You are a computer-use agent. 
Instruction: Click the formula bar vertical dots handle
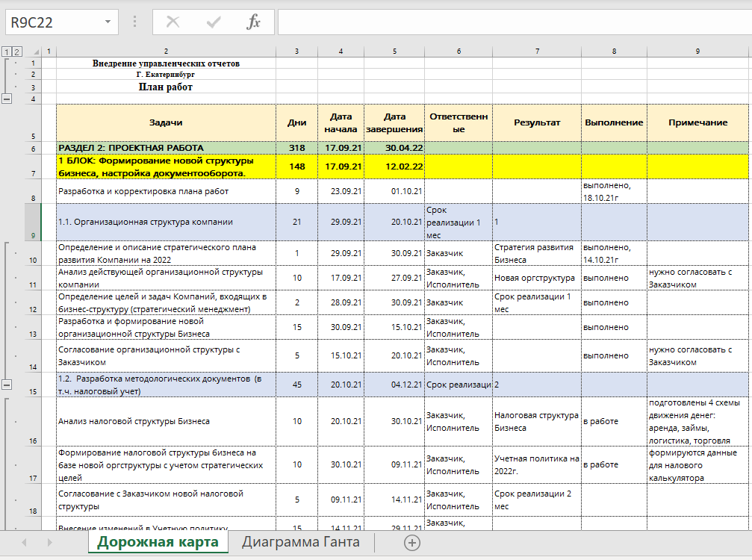(x=134, y=22)
